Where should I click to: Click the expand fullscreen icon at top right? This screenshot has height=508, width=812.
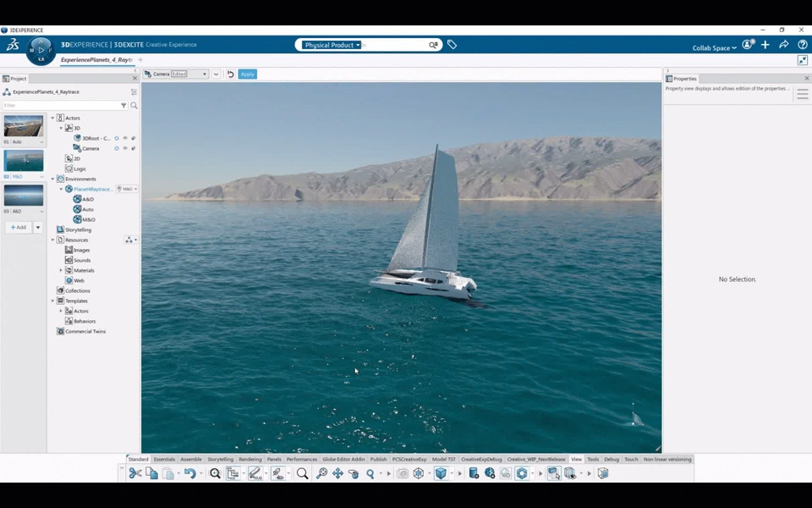point(803,60)
